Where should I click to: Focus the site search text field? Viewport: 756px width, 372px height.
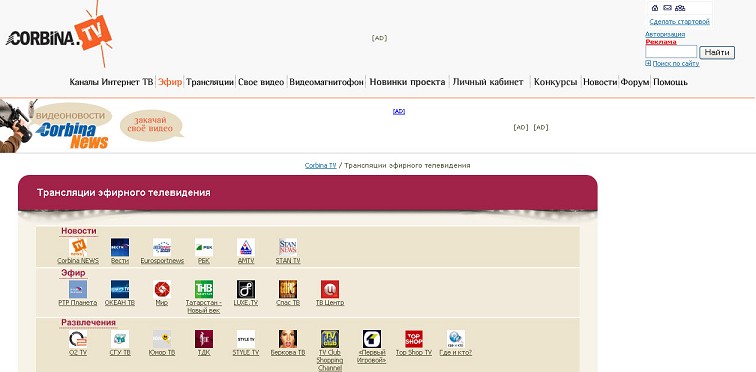coord(671,52)
